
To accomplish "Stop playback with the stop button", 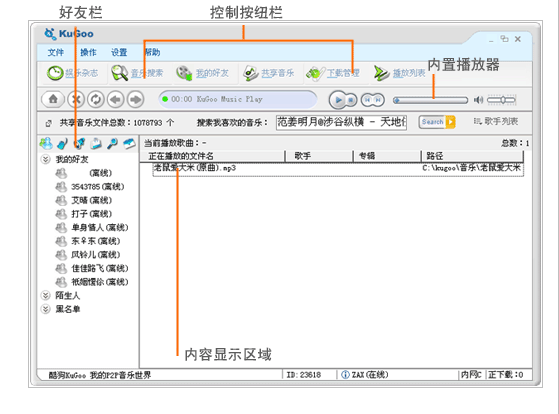I will pyautogui.click(x=351, y=100).
